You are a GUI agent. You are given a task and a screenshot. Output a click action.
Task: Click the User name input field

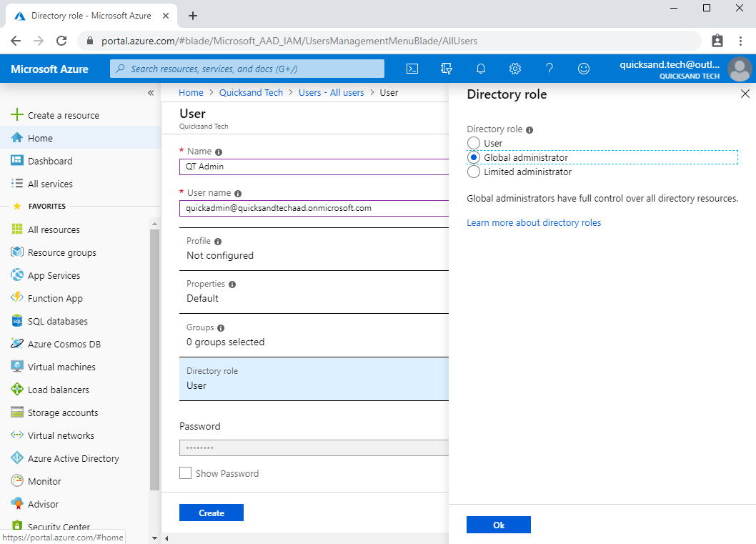pyautogui.click(x=314, y=208)
